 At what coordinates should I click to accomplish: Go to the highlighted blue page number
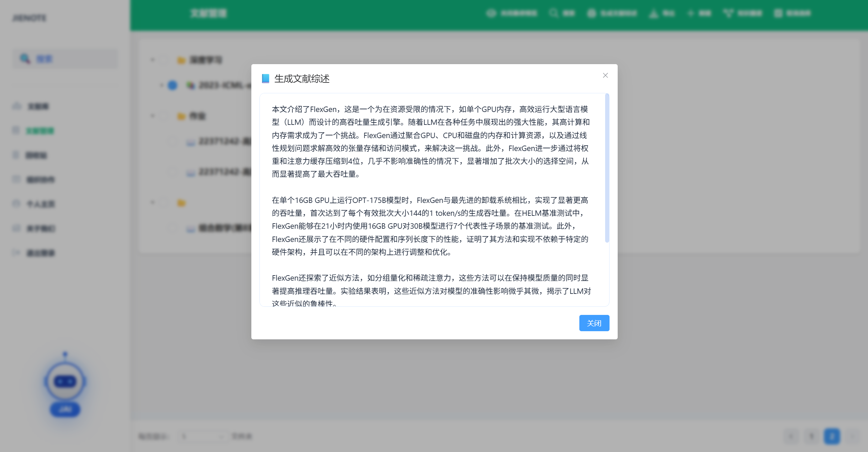pos(831,436)
